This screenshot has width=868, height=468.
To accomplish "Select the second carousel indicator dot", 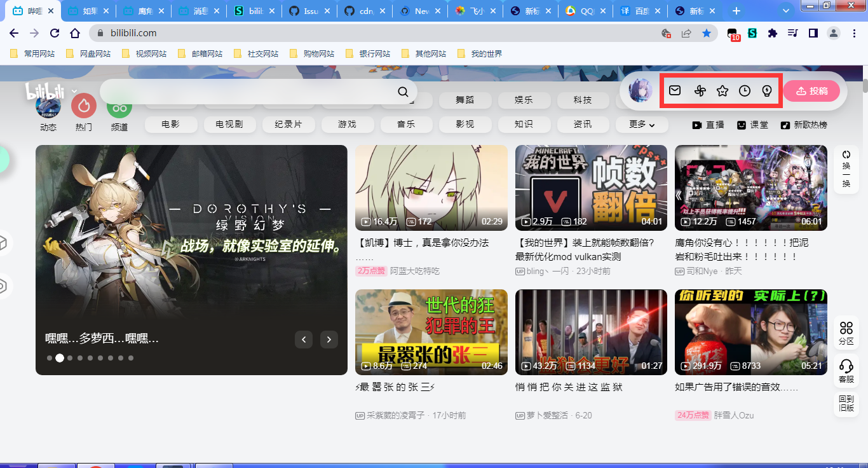I will 60,358.
